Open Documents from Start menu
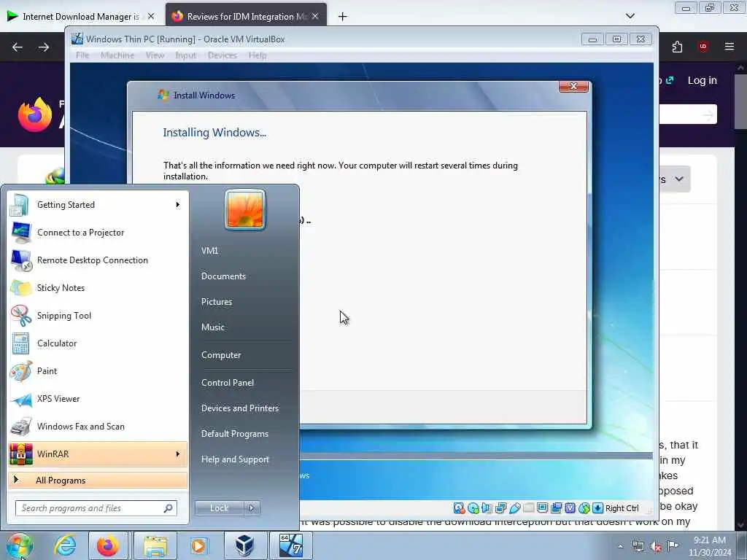Screen dimensions: 747x560 [x=223, y=276]
